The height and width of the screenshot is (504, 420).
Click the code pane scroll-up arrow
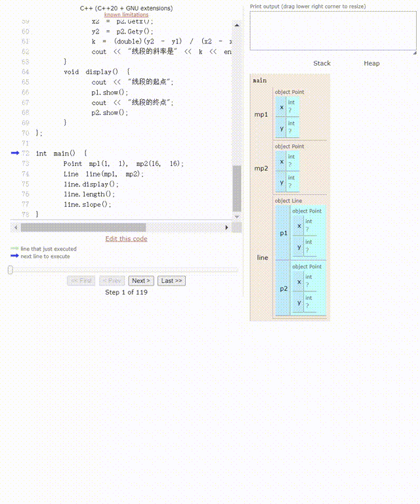click(237, 26)
